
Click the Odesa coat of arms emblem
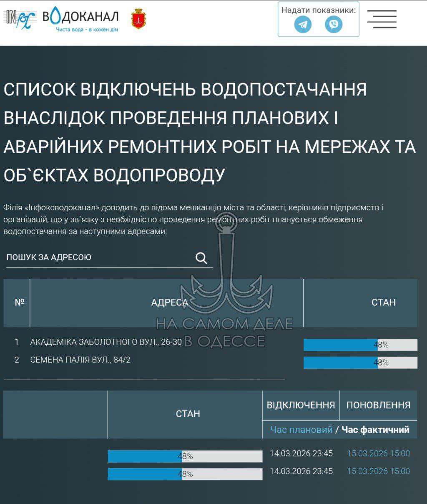[138, 19]
